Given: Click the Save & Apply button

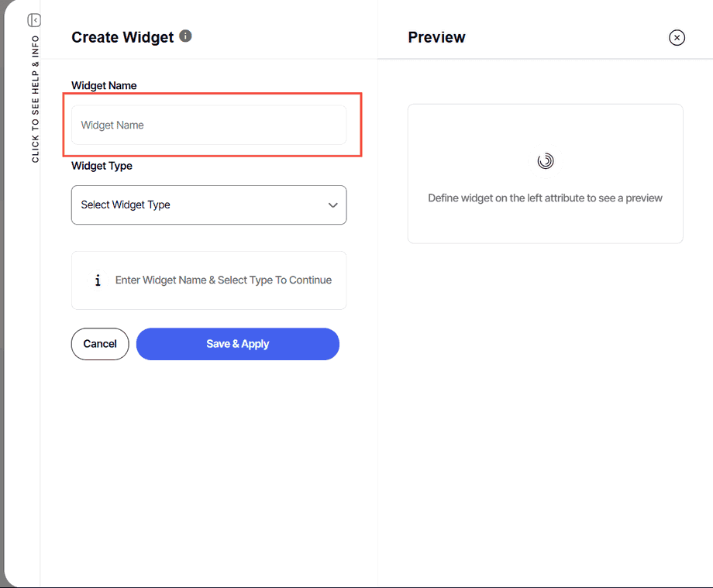Looking at the screenshot, I should pyautogui.click(x=237, y=343).
